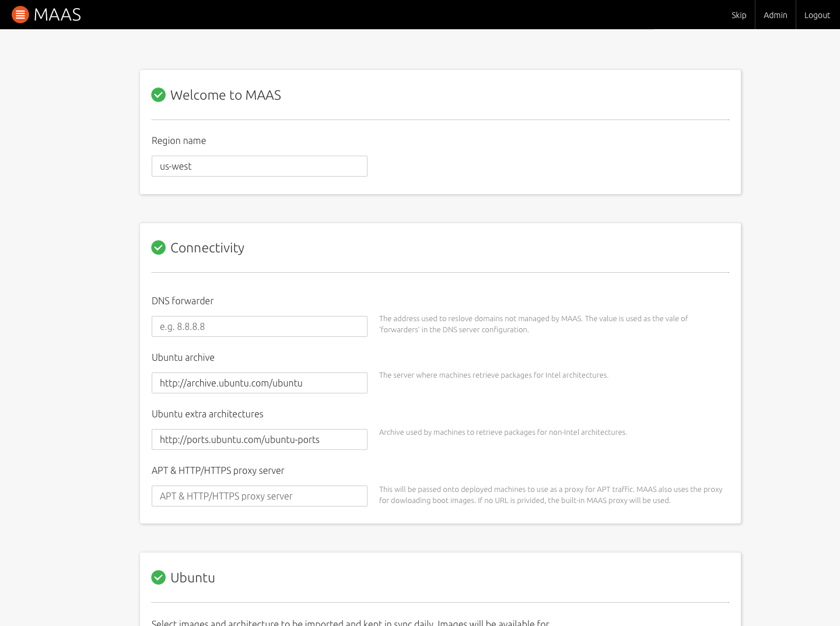Click the MAAS title text in header
840x626 pixels.
click(57, 15)
